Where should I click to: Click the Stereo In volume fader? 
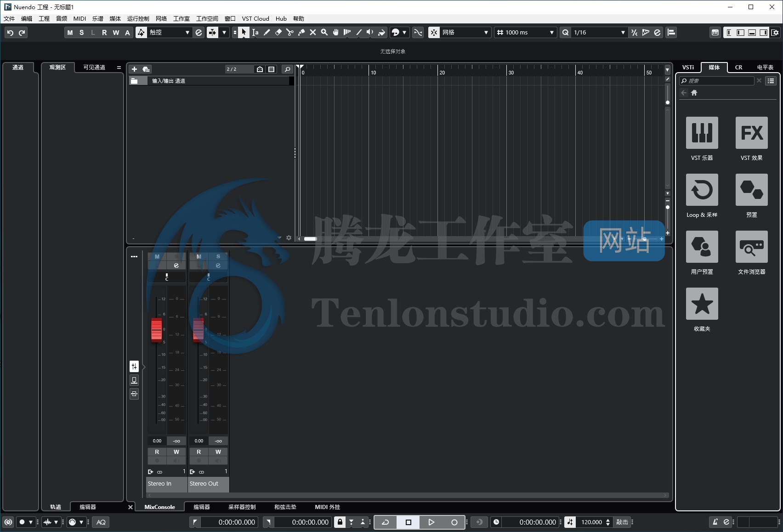(x=157, y=329)
